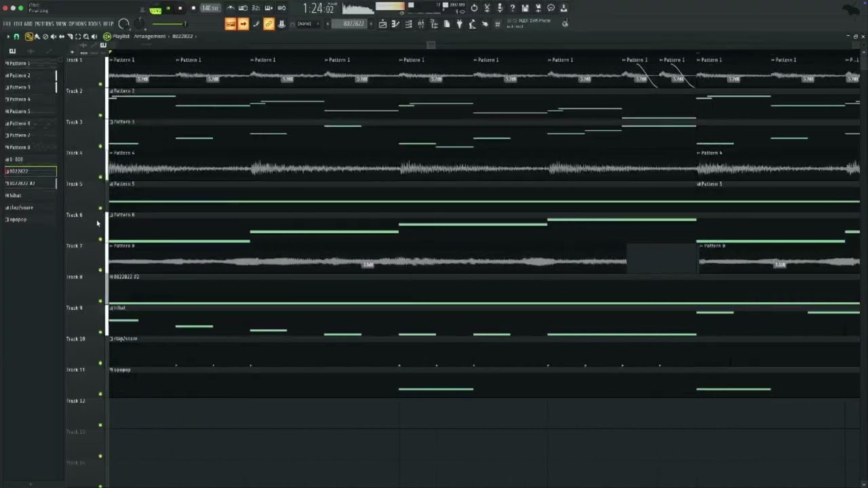Mute Track 4 with its green LED

[x=100, y=177]
